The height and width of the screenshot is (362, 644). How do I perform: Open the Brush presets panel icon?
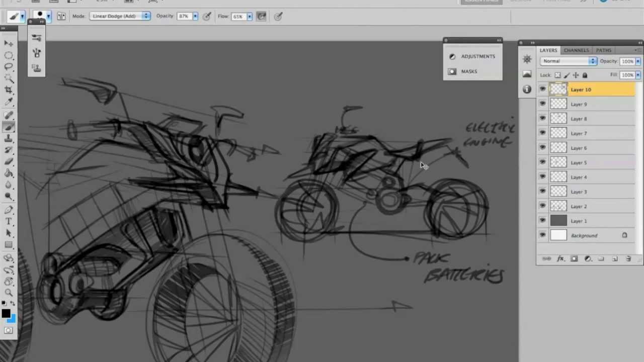[36, 38]
